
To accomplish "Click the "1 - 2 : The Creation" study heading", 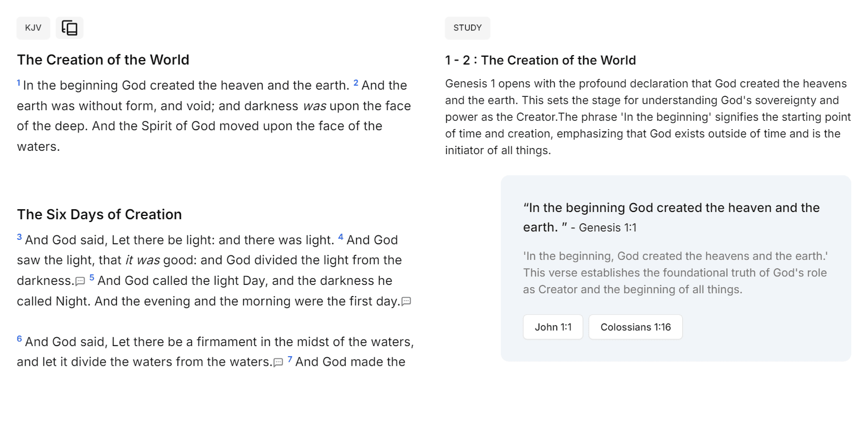I will (540, 60).
